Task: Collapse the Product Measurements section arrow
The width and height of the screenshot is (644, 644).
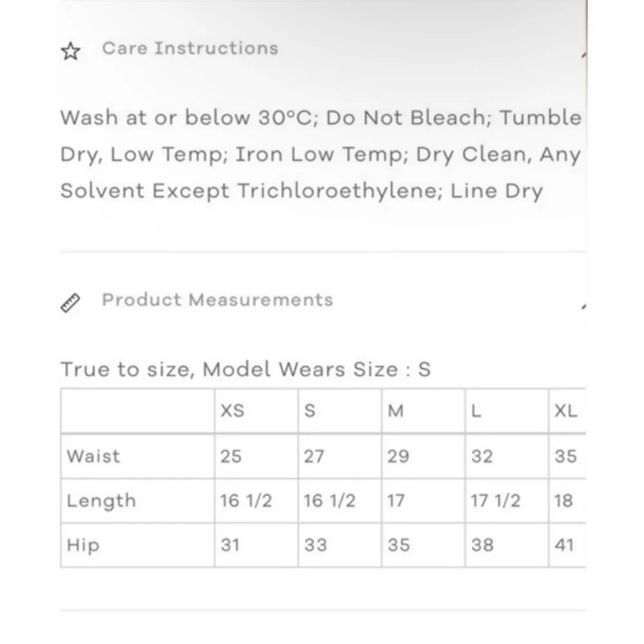Action: coord(583,307)
